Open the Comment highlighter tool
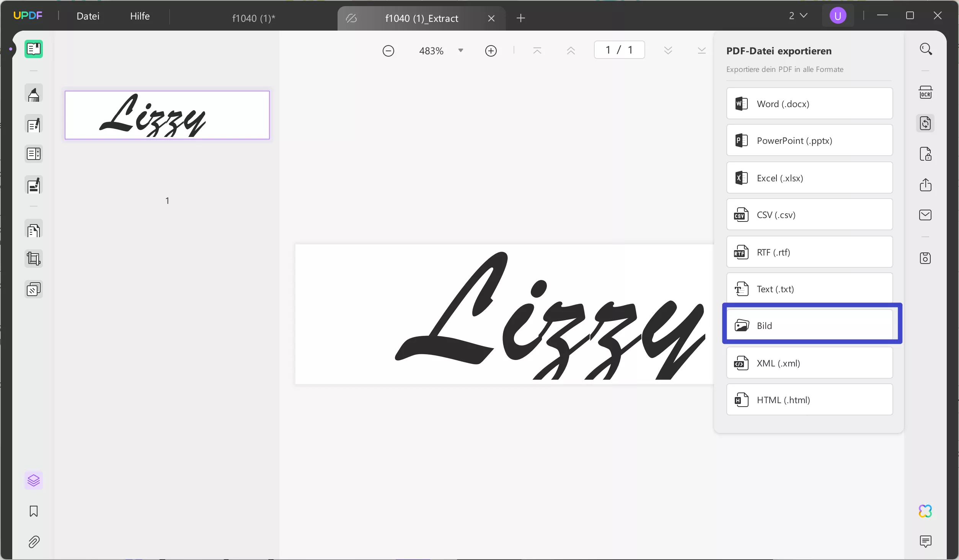Image resolution: width=959 pixels, height=560 pixels. (34, 94)
